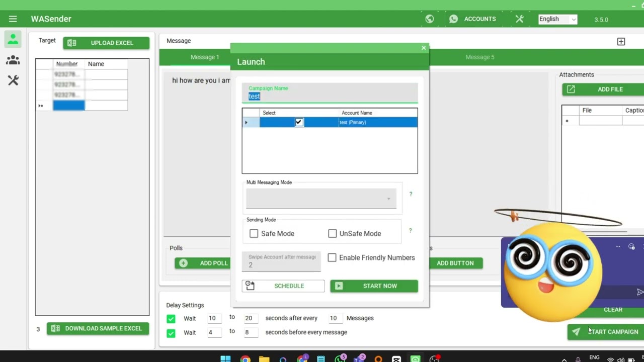Select the single contact sidebar icon
This screenshot has width=644, height=362.
coord(13,39)
